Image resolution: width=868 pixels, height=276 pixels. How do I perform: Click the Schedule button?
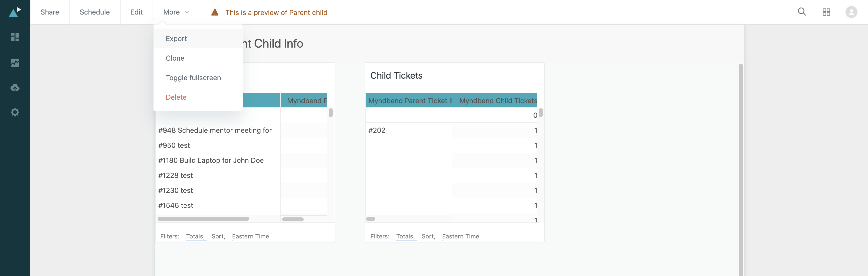(x=95, y=12)
